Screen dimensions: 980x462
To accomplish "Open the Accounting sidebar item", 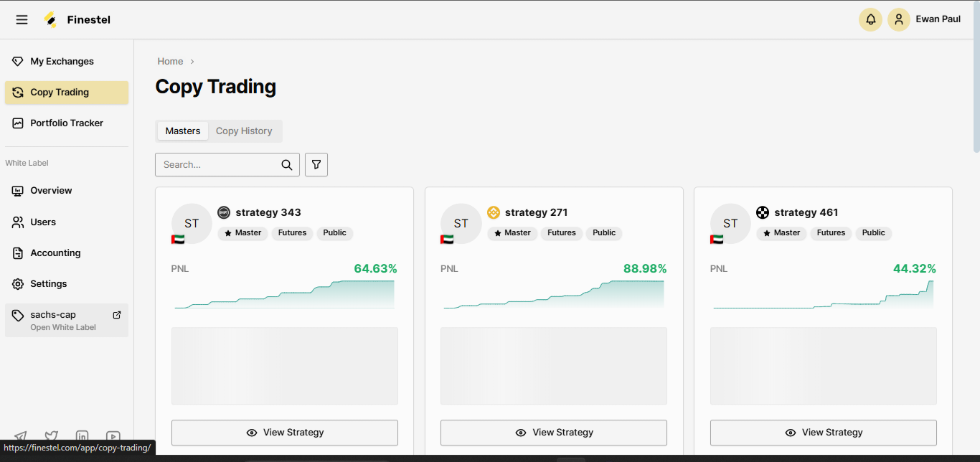I will point(55,253).
